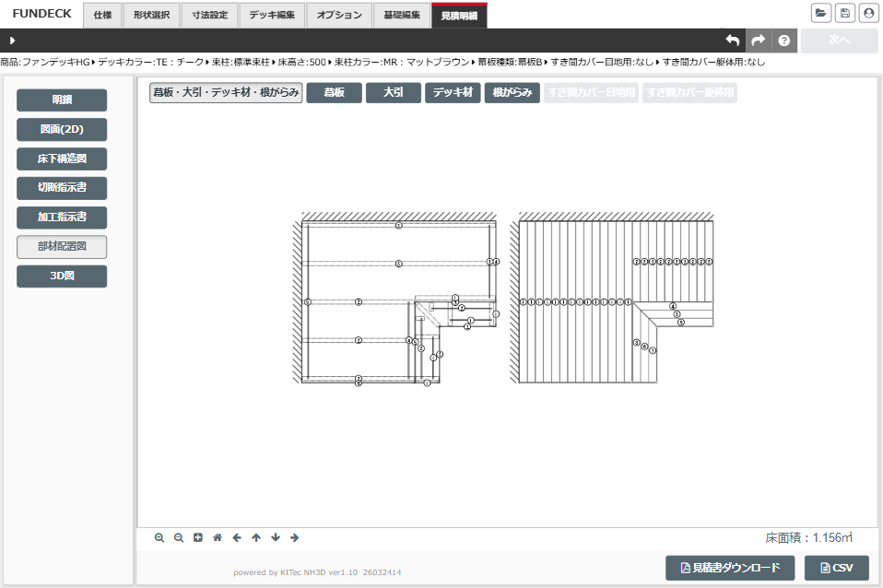Select the デッキ材 filter button
Image resolution: width=883 pixels, height=588 pixels.
click(453, 92)
